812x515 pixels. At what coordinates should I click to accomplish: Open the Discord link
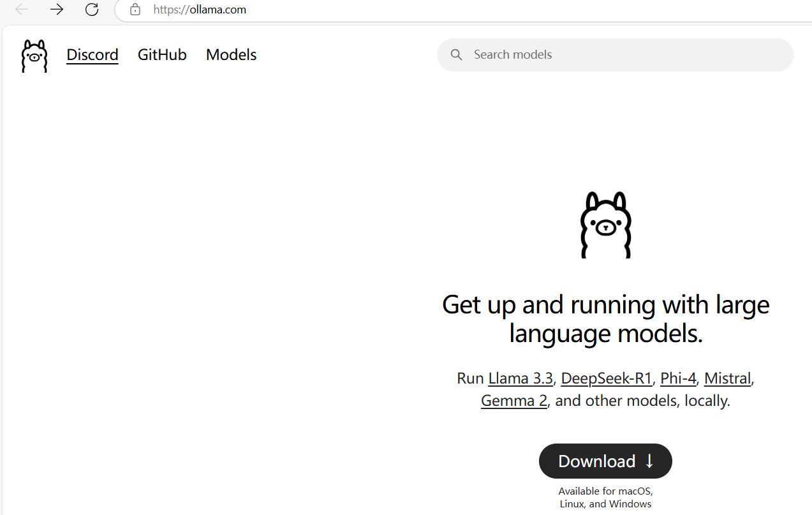point(92,55)
